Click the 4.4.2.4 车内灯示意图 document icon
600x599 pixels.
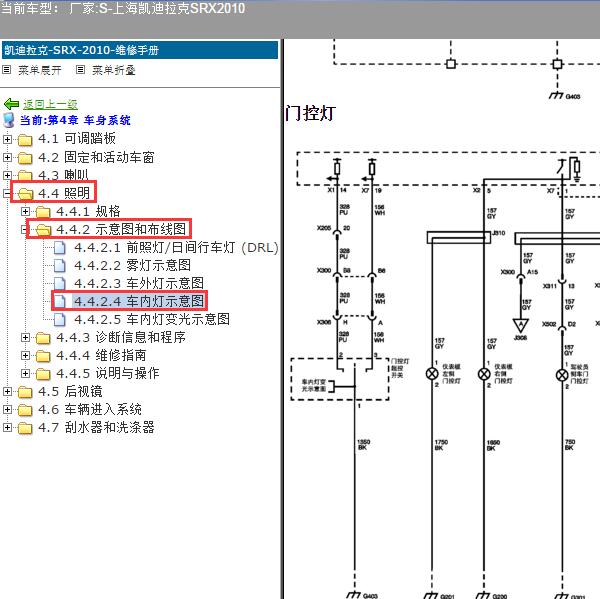[60, 302]
